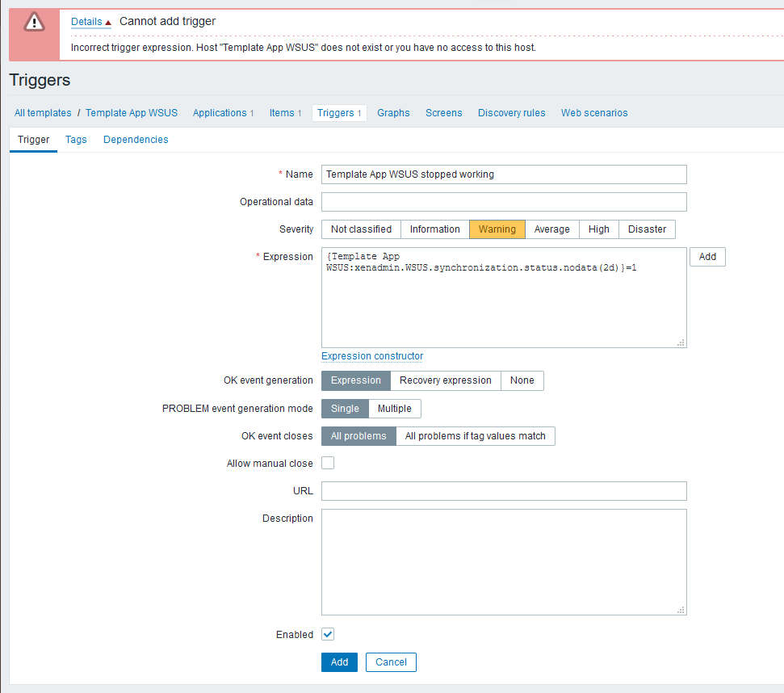The height and width of the screenshot is (693, 784).
Task: Select All problems for OK event closes
Action: pos(358,436)
